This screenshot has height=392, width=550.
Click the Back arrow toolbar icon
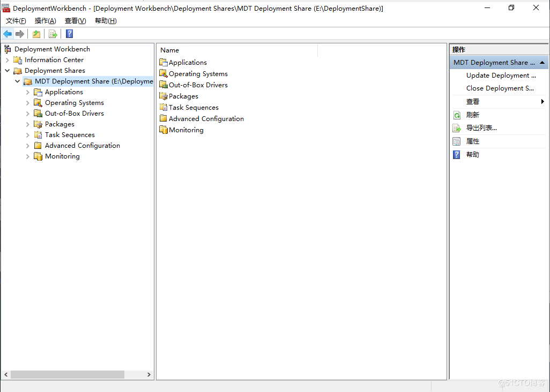click(x=8, y=34)
